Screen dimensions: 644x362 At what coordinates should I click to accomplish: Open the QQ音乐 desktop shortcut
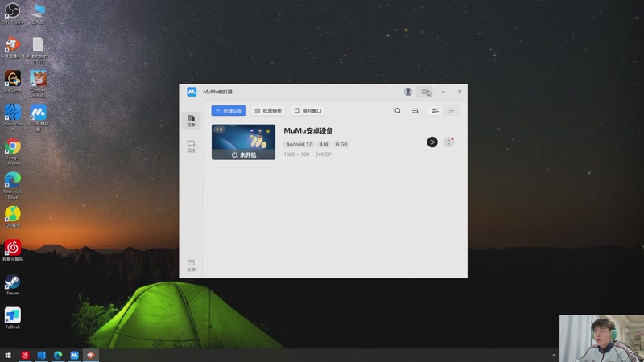tap(12, 216)
